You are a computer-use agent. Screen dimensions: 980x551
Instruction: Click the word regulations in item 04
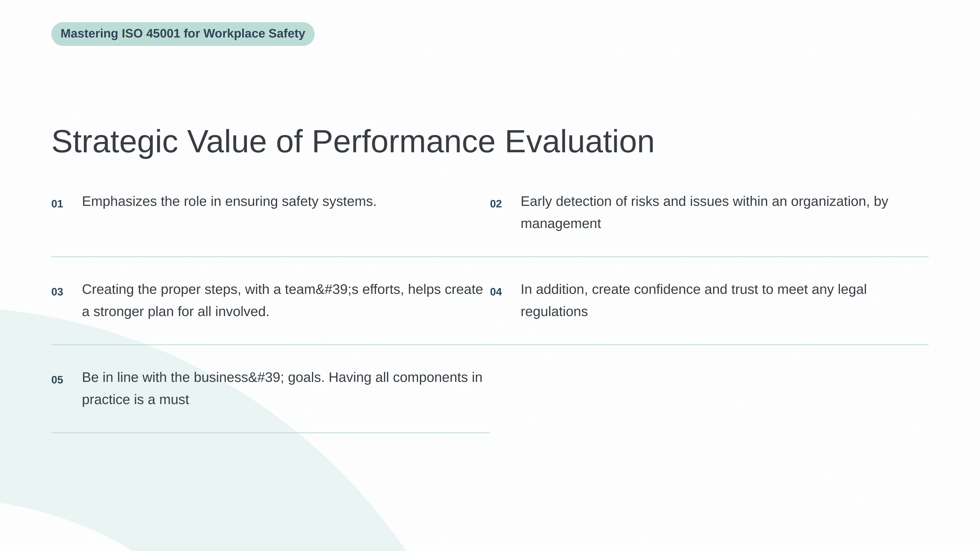pyautogui.click(x=554, y=311)
